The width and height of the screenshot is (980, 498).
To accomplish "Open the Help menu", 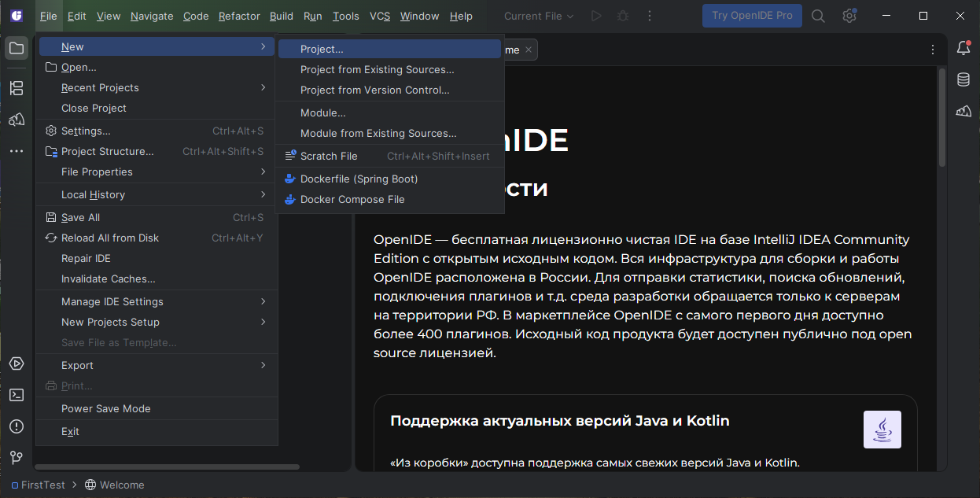I will point(462,16).
